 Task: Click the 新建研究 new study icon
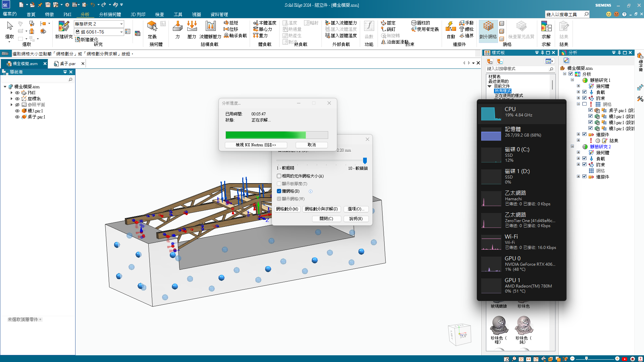[63, 27]
